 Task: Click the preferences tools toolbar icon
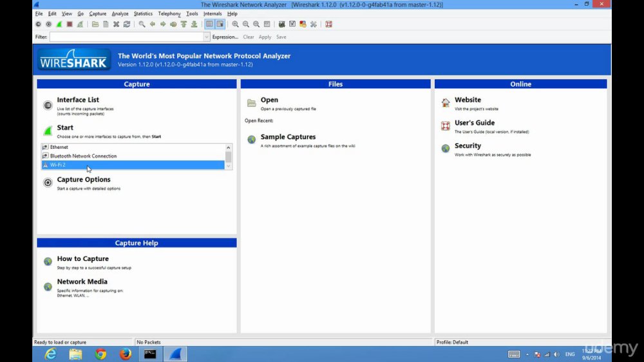(x=314, y=24)
